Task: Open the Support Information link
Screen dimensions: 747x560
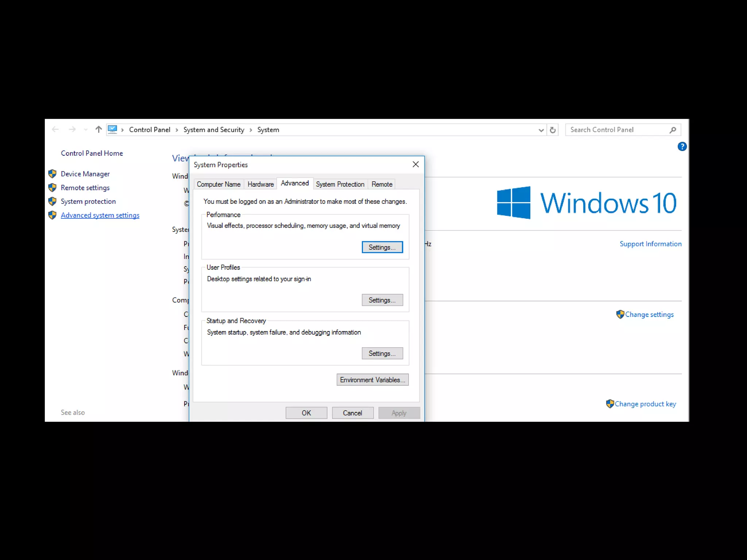Action: pos(650,244)
